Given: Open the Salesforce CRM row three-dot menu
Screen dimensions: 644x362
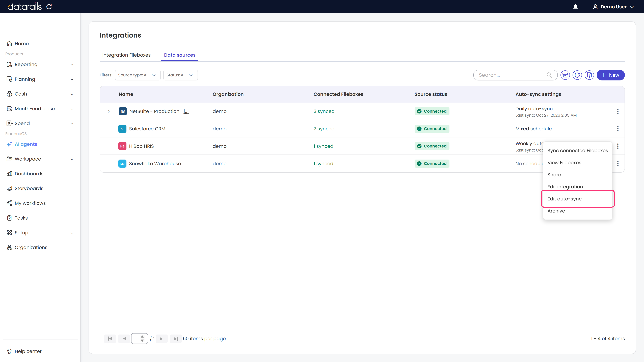Looking at the screenshot, I should coord(618,129).
